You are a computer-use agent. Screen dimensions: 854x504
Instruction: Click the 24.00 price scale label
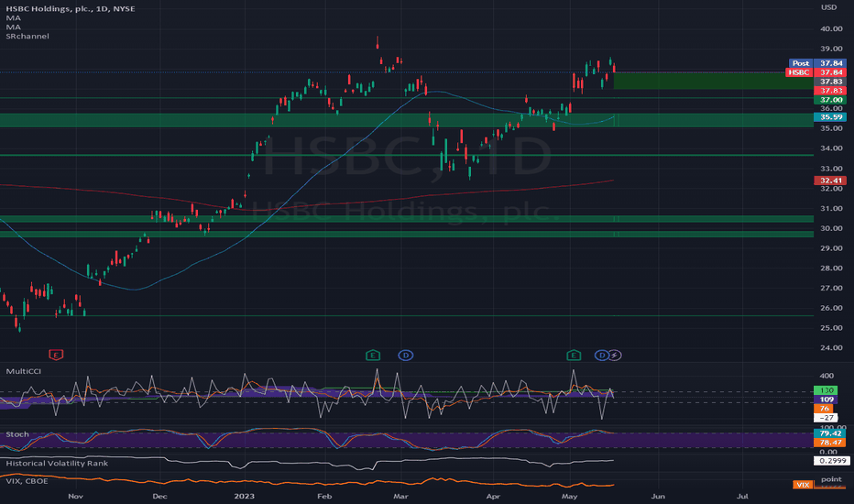click(832, 347)
